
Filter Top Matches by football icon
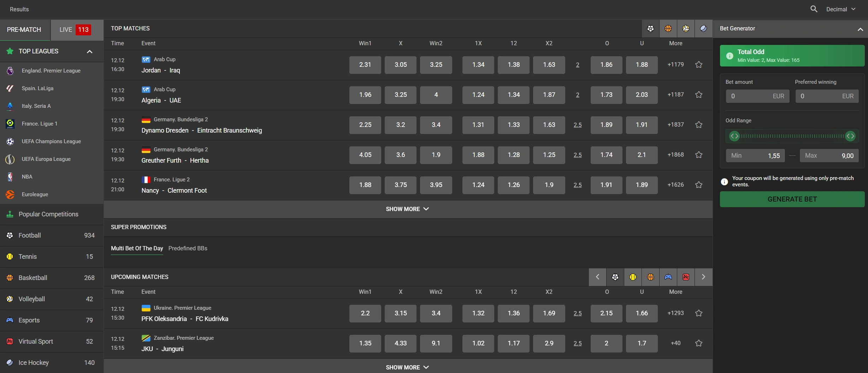click(x=650, y=29)
